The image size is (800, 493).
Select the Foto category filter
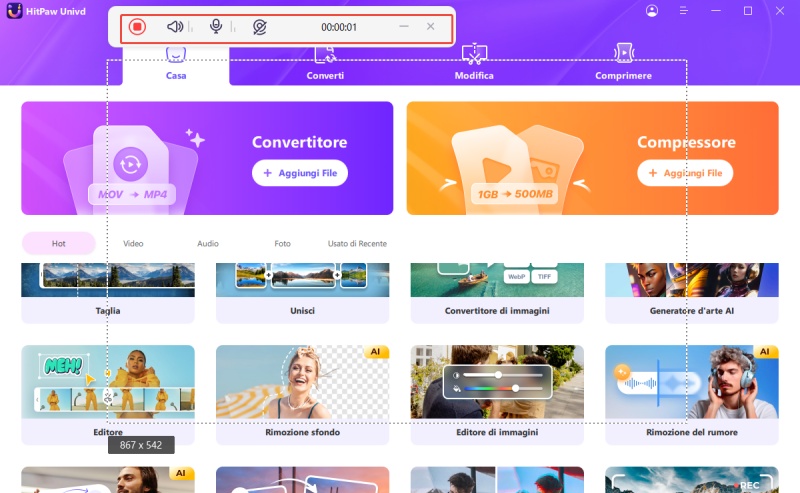tap(282, 243)
